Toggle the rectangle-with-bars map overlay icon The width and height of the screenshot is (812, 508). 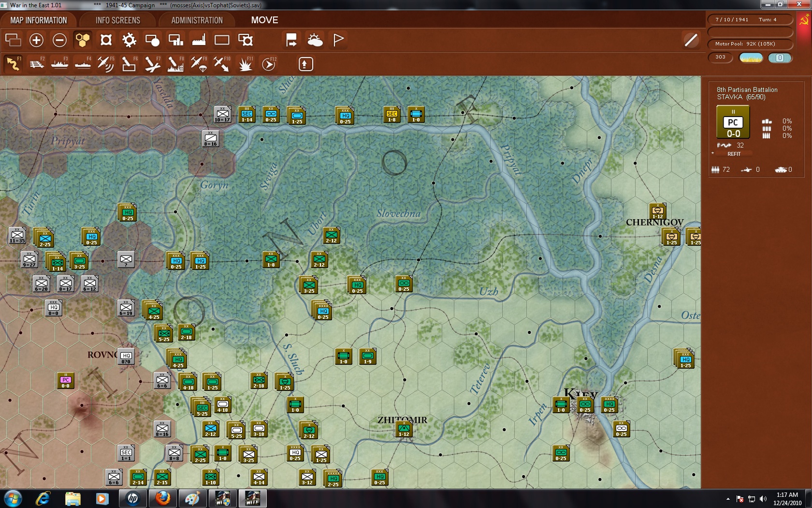175,40
